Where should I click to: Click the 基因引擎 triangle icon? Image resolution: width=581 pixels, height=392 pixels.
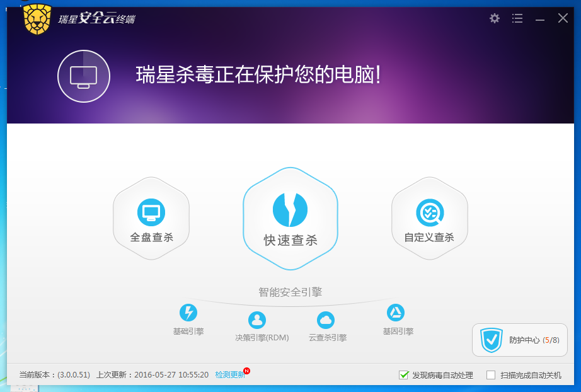(395, 313)
